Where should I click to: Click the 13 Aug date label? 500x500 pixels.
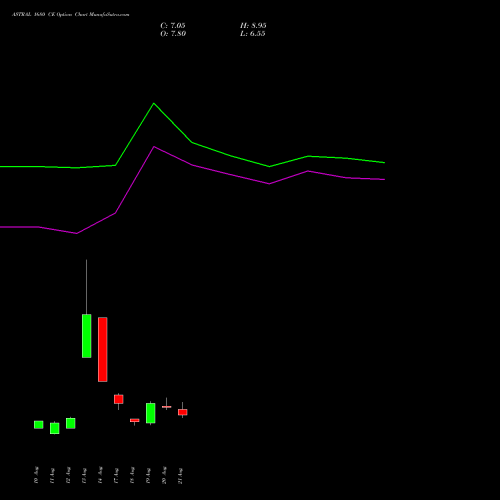(84, 475)
